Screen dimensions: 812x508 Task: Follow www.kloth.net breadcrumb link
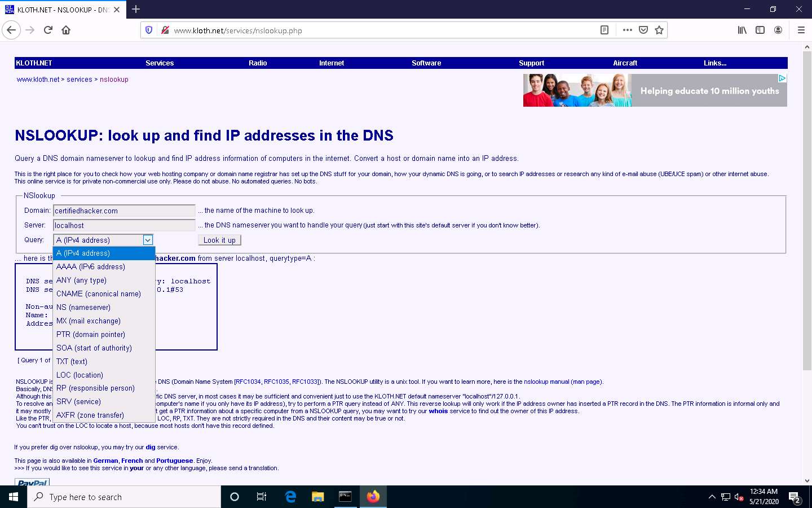pos(38,80)
